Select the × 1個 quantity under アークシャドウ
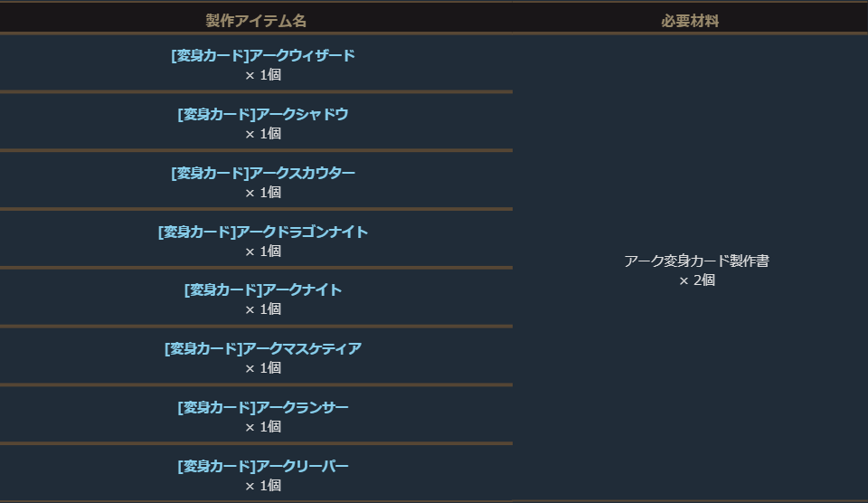Screen dimensions: 868x503 (x=263, y=134)
